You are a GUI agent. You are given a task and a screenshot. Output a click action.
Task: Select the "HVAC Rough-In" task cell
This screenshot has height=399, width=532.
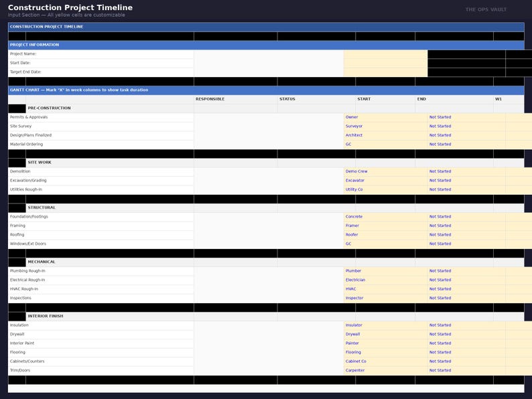(x=101, y=289)
